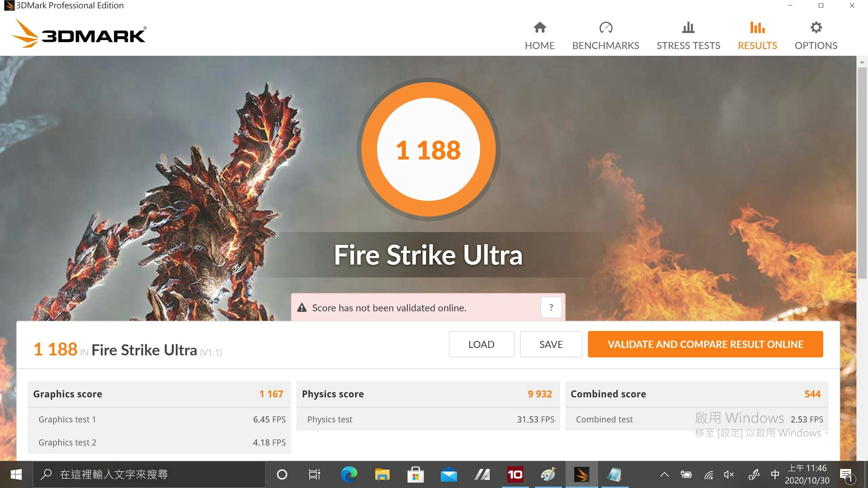Click the vertical scrollbar thumb
Screen dimensions: 868x488
tap(862, 173)
